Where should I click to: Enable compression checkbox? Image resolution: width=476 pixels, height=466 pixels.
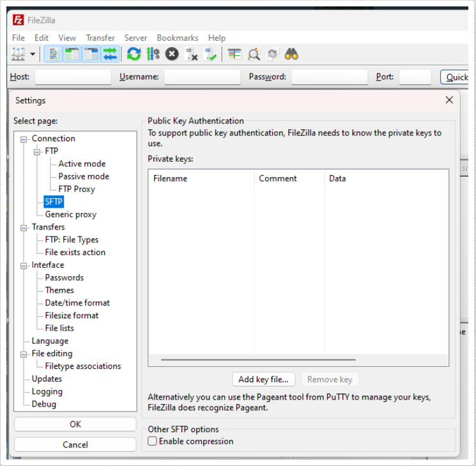(x=153, y=441)
